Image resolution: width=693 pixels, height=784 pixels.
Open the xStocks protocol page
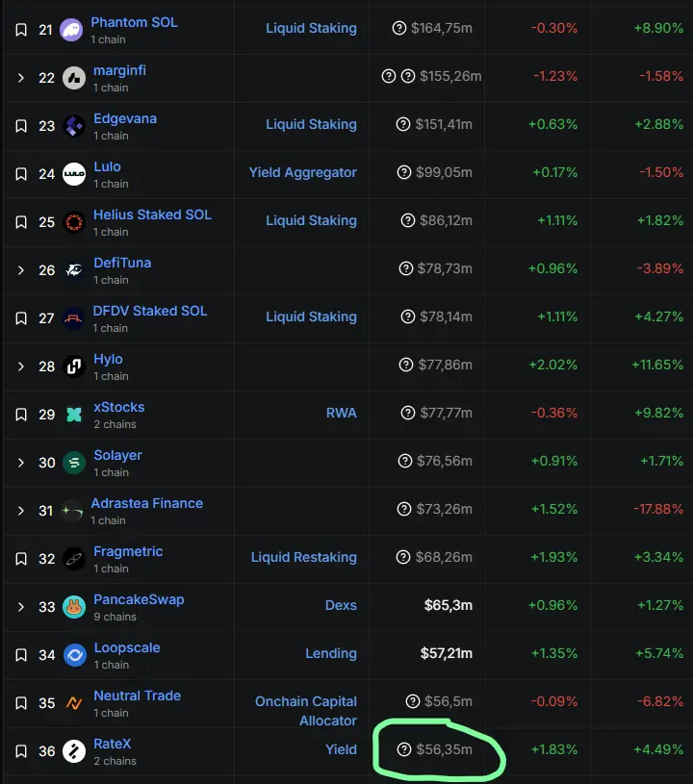coord(119,407)
